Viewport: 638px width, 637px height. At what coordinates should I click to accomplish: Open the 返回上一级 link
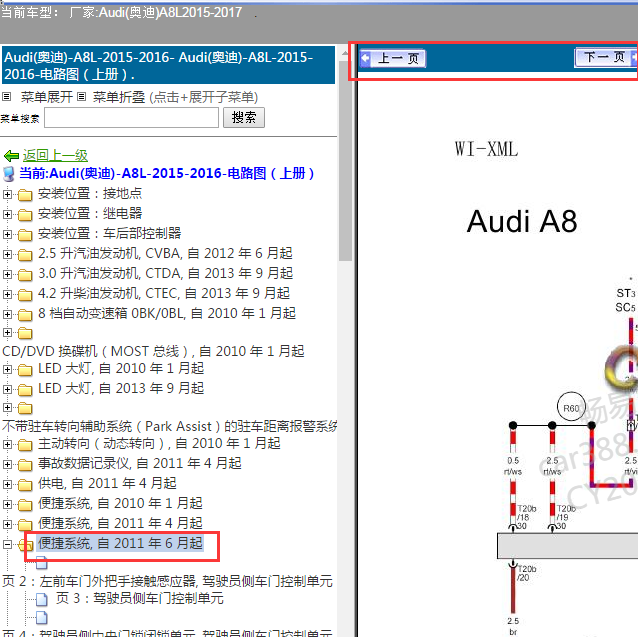pyautogui.click(x=55, y=155)
